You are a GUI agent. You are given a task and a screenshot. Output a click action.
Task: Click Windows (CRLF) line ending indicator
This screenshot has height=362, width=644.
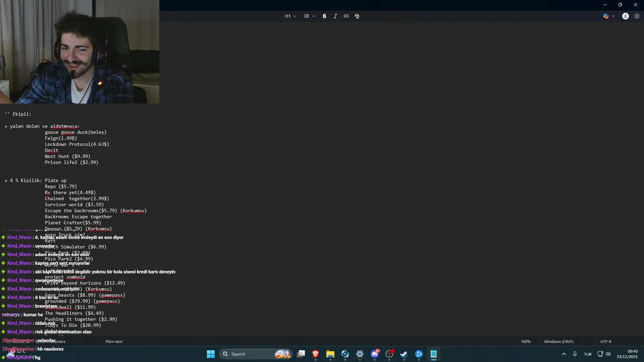click(x=558, y=341)
